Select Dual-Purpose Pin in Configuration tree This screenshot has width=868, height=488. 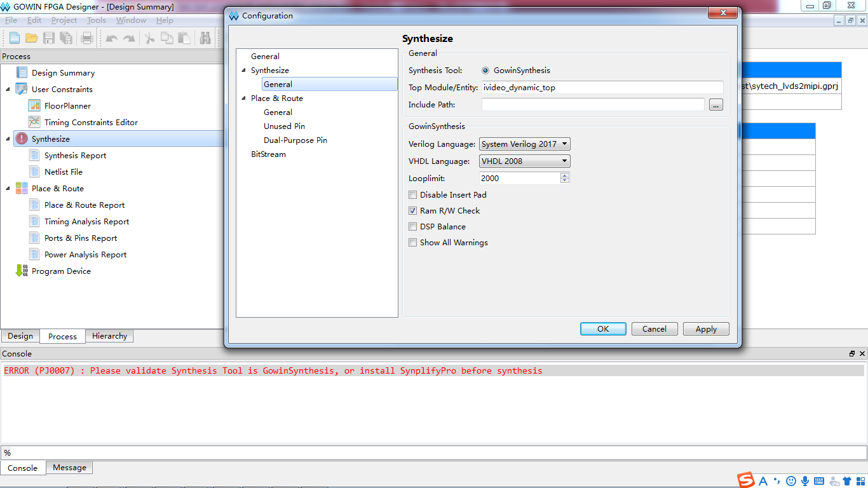pos(295,140)
